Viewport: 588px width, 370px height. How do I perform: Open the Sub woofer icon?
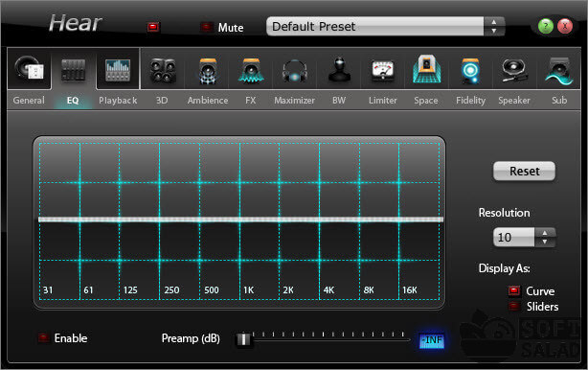(558, 71)
